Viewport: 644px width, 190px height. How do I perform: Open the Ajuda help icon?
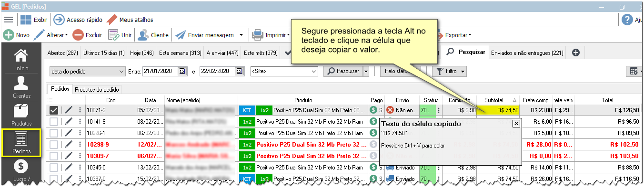(x=627, y=20)
